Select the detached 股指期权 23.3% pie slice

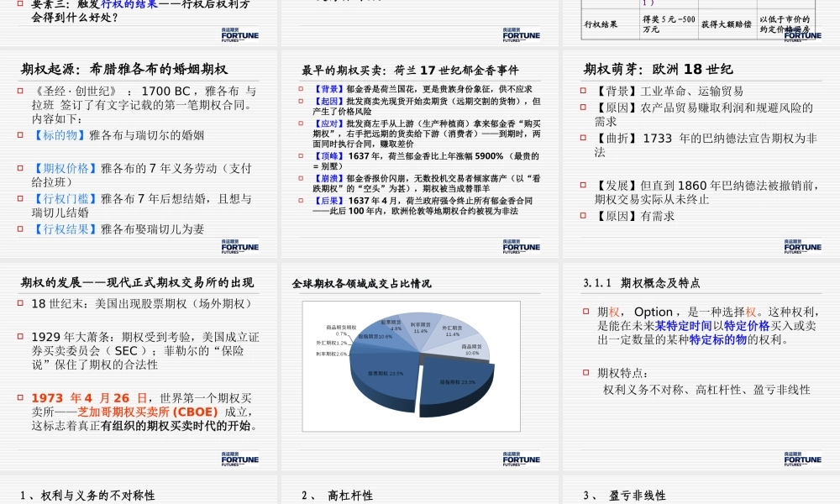click(456, 380)
